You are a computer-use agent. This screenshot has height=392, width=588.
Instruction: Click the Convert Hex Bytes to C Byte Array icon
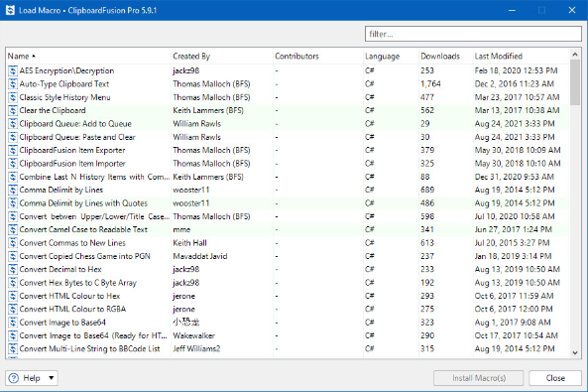(x=13, y=283)
